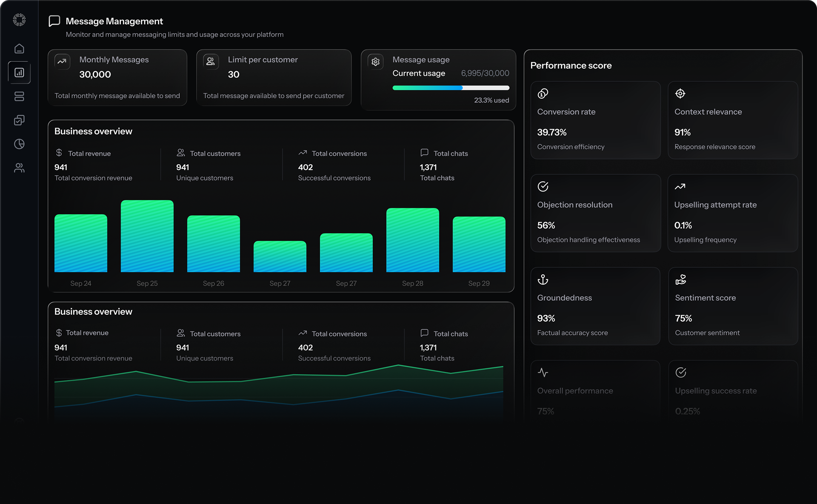The image size is (817, 504).
Task: Open the Sentiment score card
Action: [733, 306]
